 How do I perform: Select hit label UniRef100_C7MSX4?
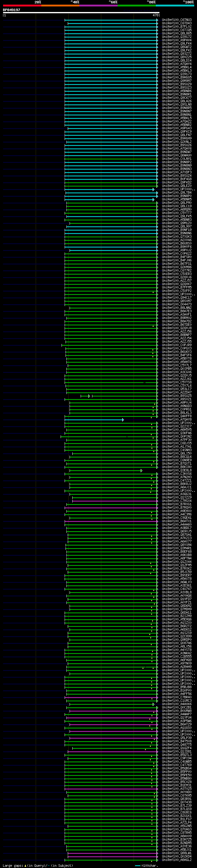tap(177, 501)
